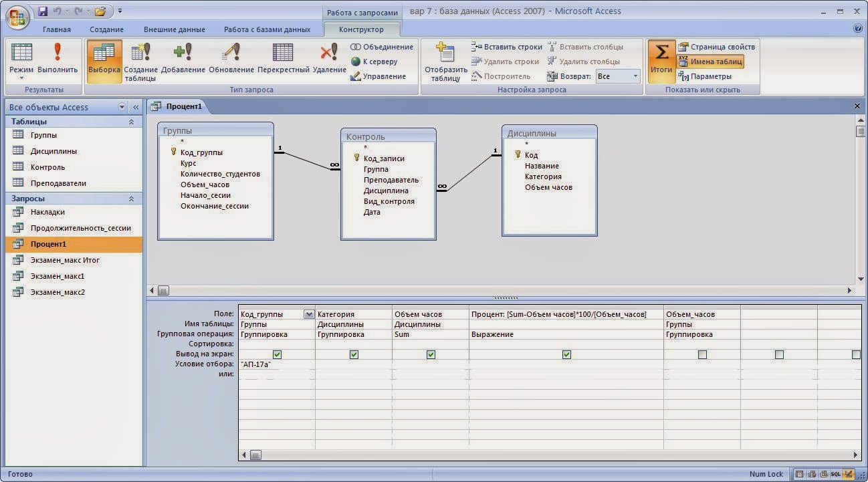Collapse the Запросы group
868x482 pixels.
(131, 199)
